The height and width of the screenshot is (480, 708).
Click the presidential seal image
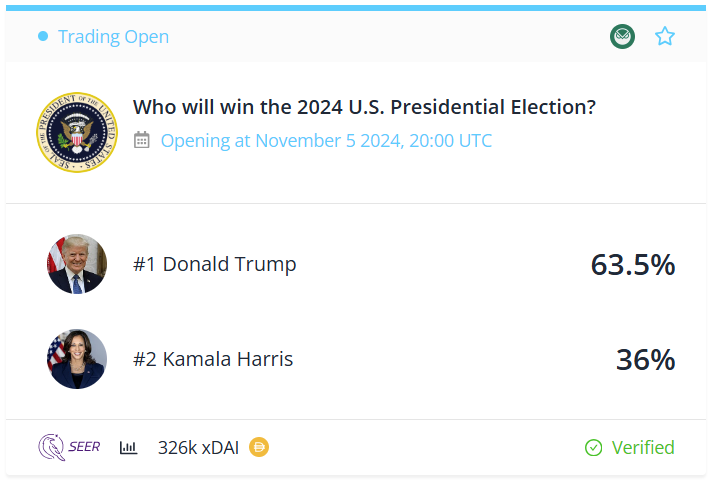pos(77,132)
